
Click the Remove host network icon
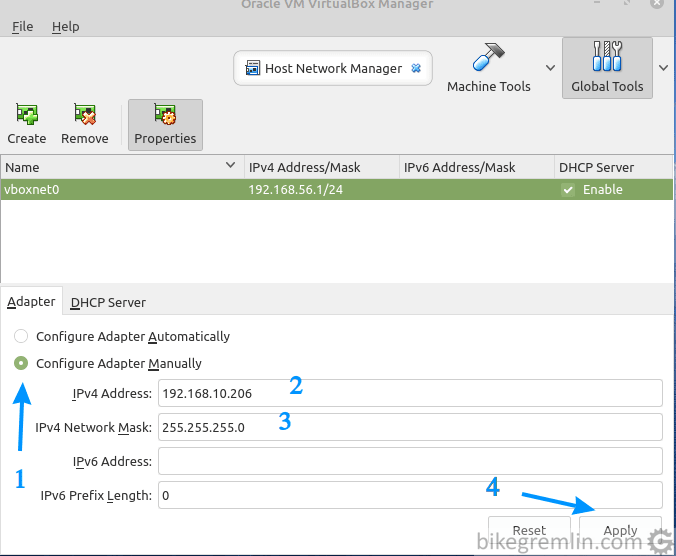coord(84,114)
